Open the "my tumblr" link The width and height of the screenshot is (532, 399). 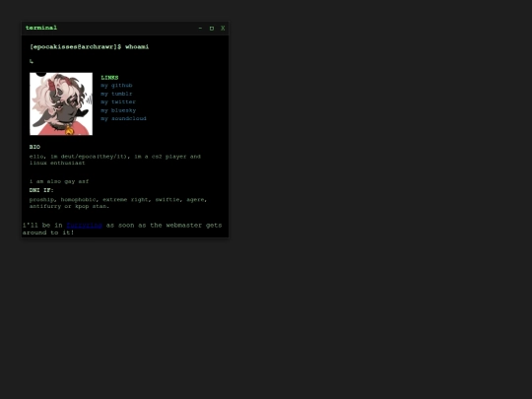[116, 94]
